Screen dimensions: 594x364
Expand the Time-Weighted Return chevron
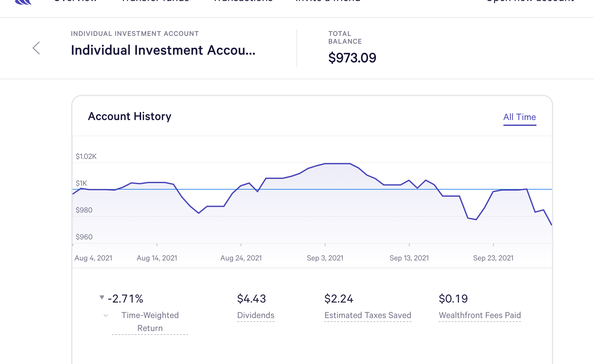coord(105,315)
